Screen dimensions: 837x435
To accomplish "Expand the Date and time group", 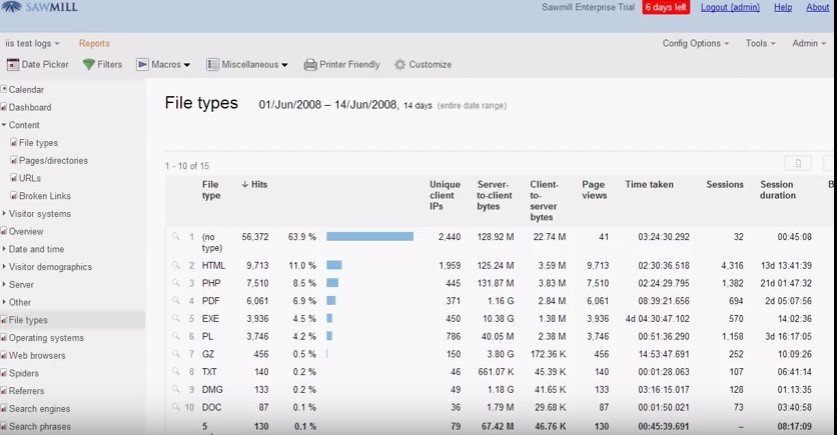I will click(36, 250).
